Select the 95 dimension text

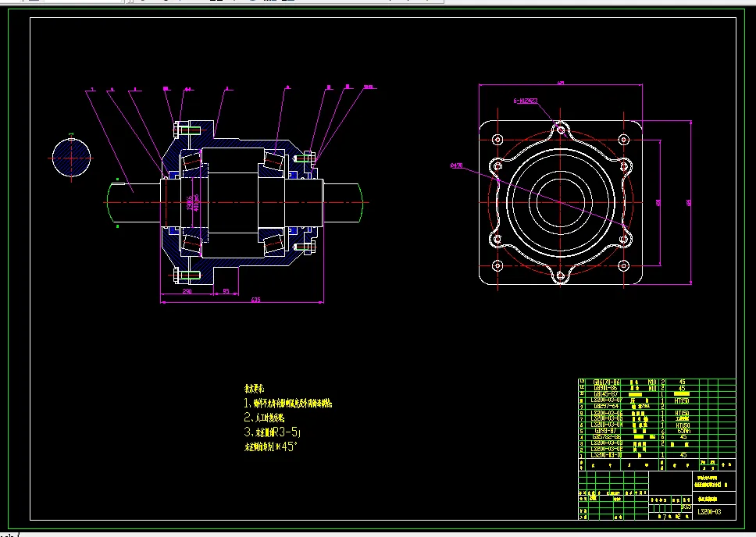click(x=226, y=291)
